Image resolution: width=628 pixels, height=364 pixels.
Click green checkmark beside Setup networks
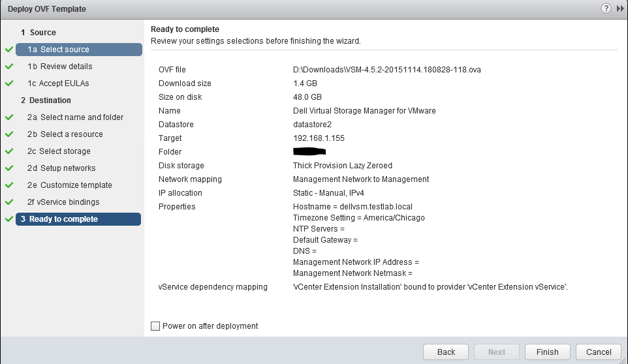click(x=8, y=168)
